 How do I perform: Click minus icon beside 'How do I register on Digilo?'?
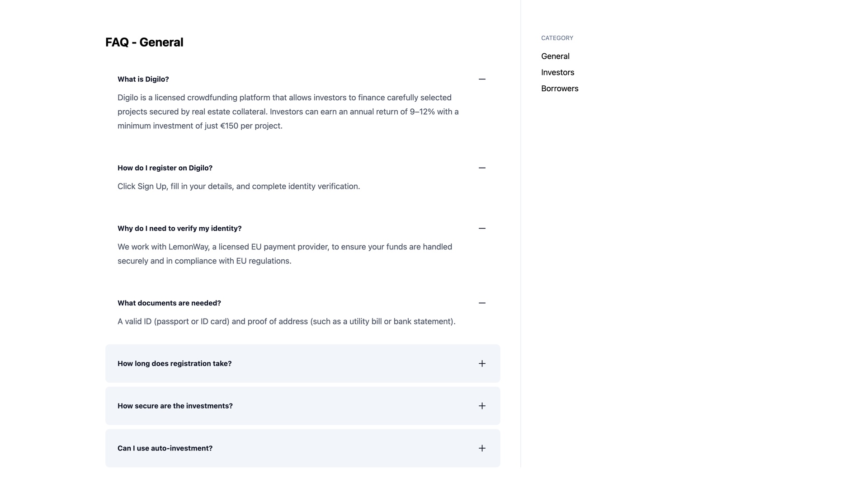click(482, 168)
